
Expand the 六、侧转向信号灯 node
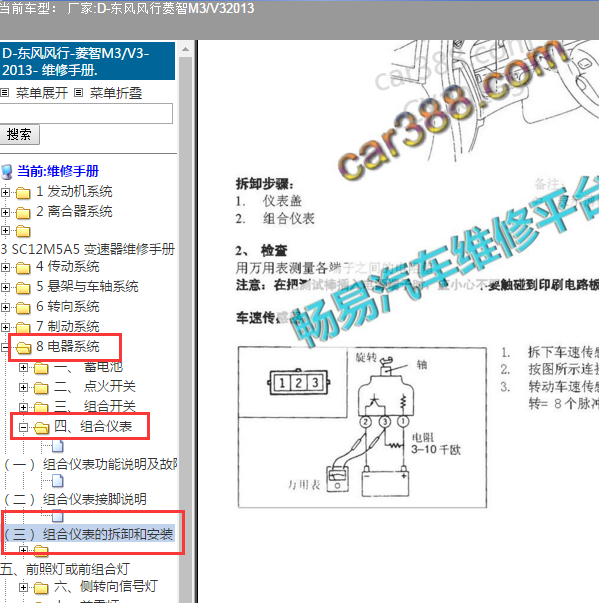(23, 587)
